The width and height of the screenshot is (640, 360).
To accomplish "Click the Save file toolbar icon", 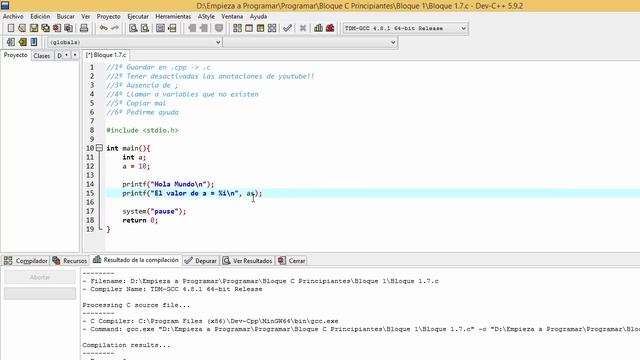I will tap(34, 28).
